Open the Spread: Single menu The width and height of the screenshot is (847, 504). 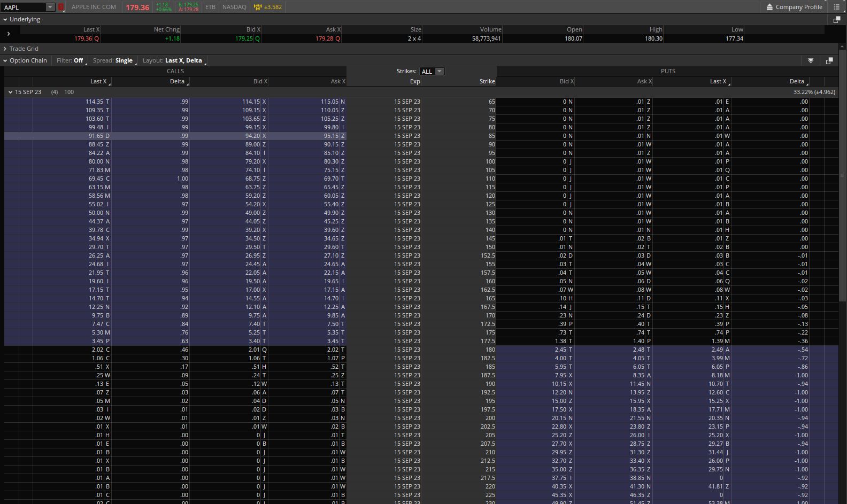[x=113, y=60]
